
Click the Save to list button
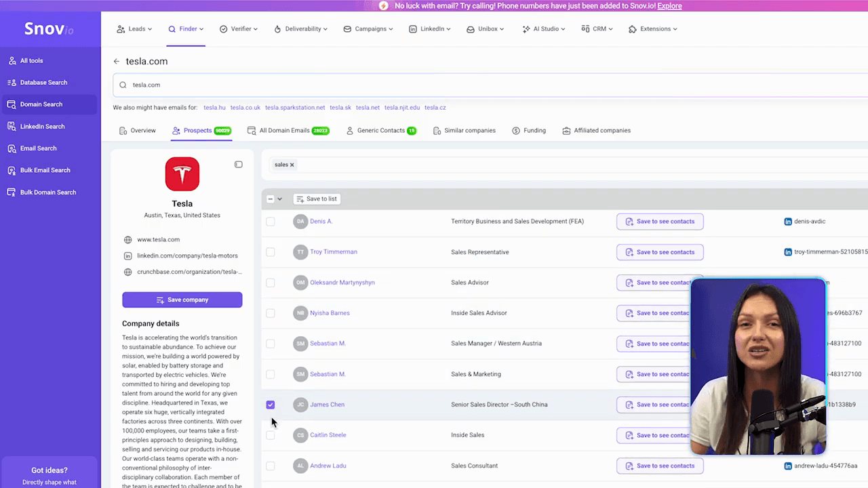tap(317, 199)
